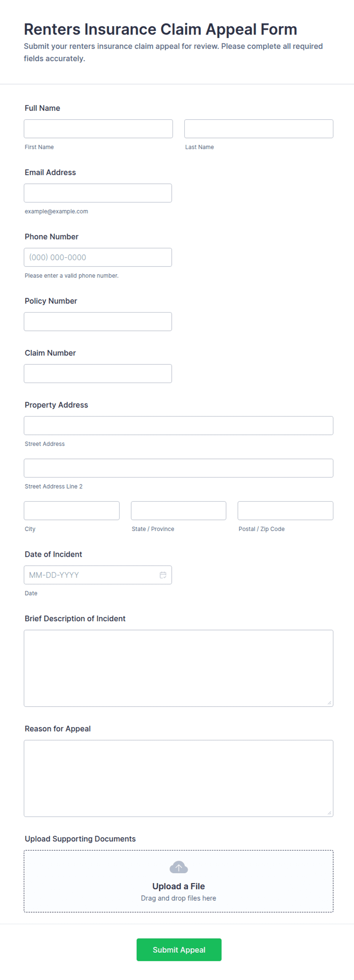Image resolution: width=354 pixels, height=980 pixels.
Task: Select the Policy Number input box
Action: (x=98, y=322)
